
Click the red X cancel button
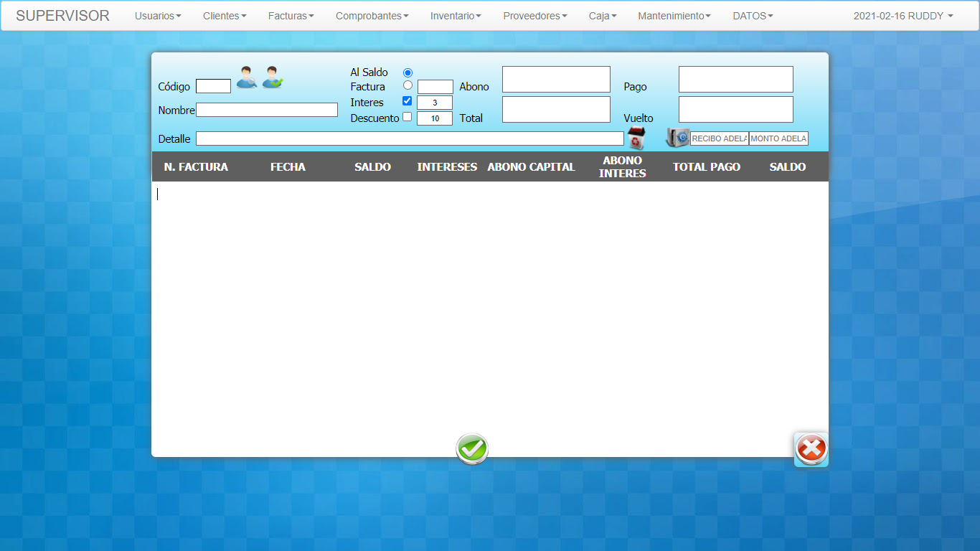pos(811,449)
